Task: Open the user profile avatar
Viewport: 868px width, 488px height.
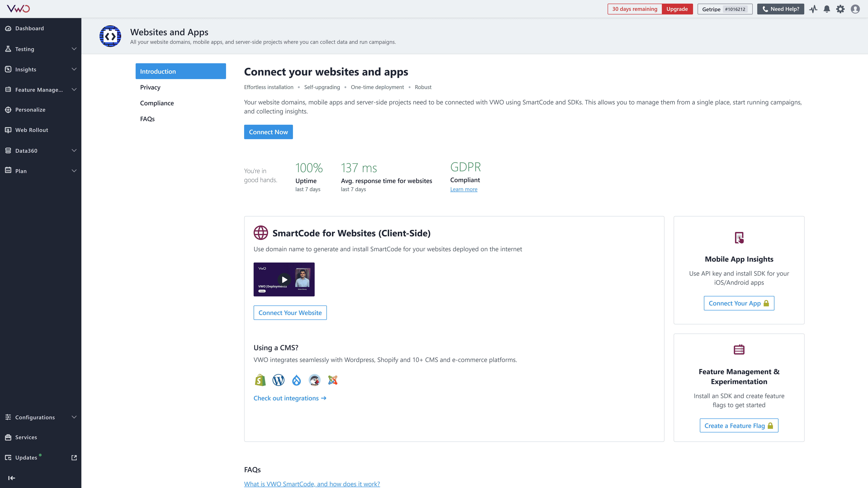Action: point(855,9)
